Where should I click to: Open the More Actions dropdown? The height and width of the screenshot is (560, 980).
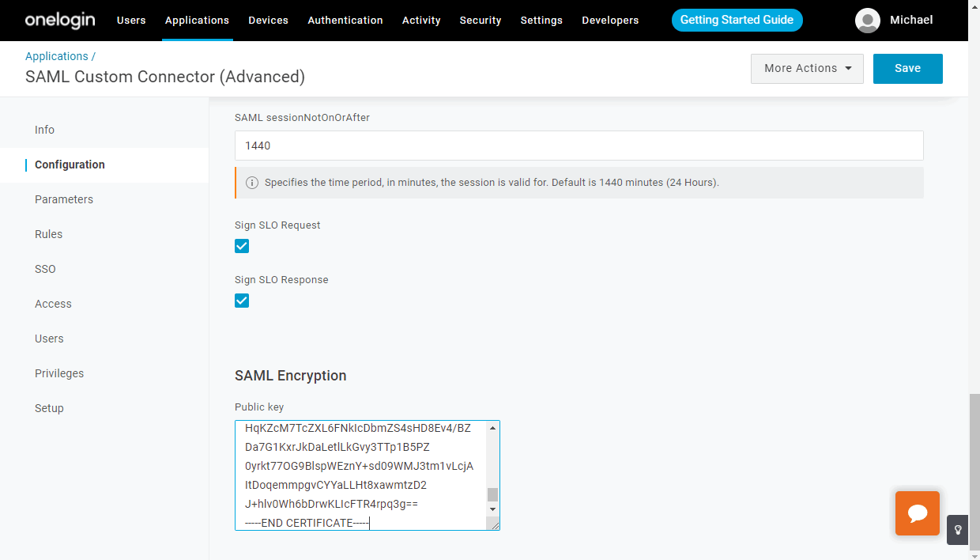click(806, 69)
